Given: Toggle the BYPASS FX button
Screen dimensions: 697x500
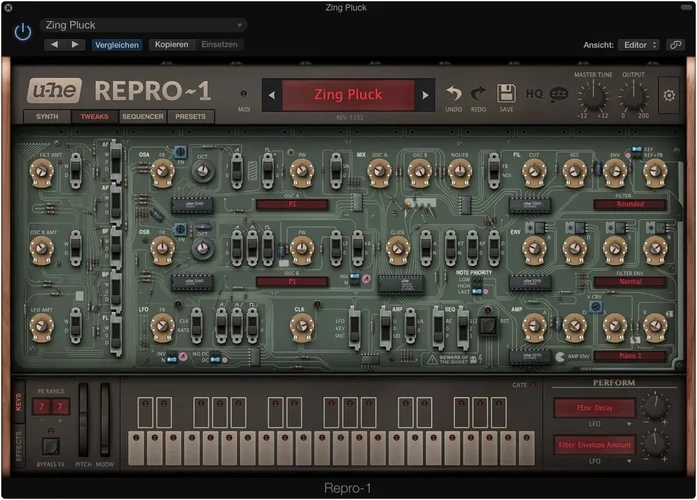Looking at the screenshot, I should [x=49, y=446].
